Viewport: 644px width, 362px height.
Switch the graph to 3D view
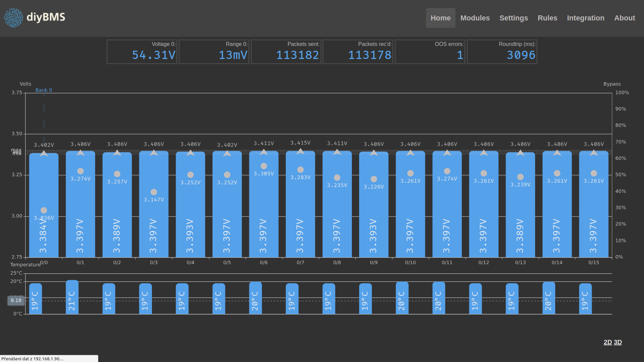click(x=618, y=342)
